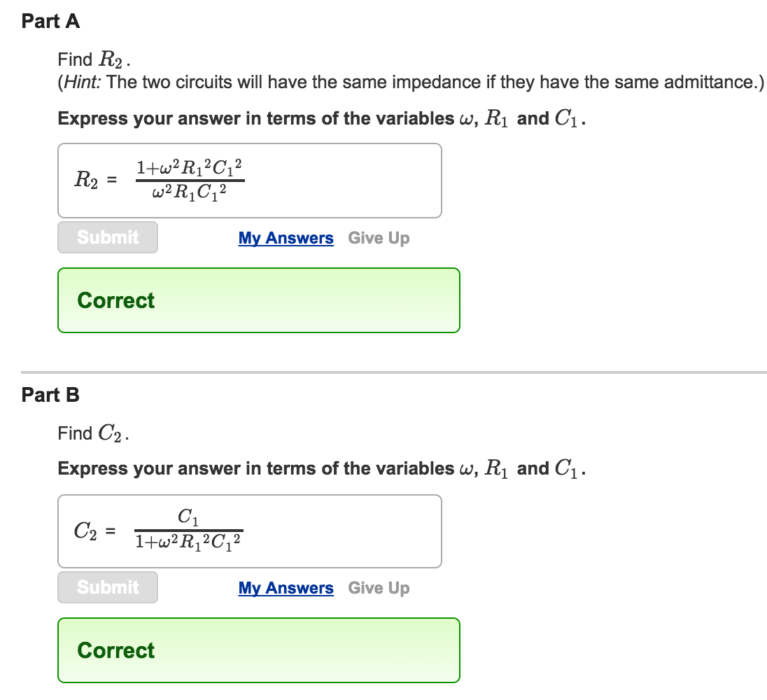Click Give Up under Part B
The height and width of the screenshot is (700, 767).
click(379, 588)
